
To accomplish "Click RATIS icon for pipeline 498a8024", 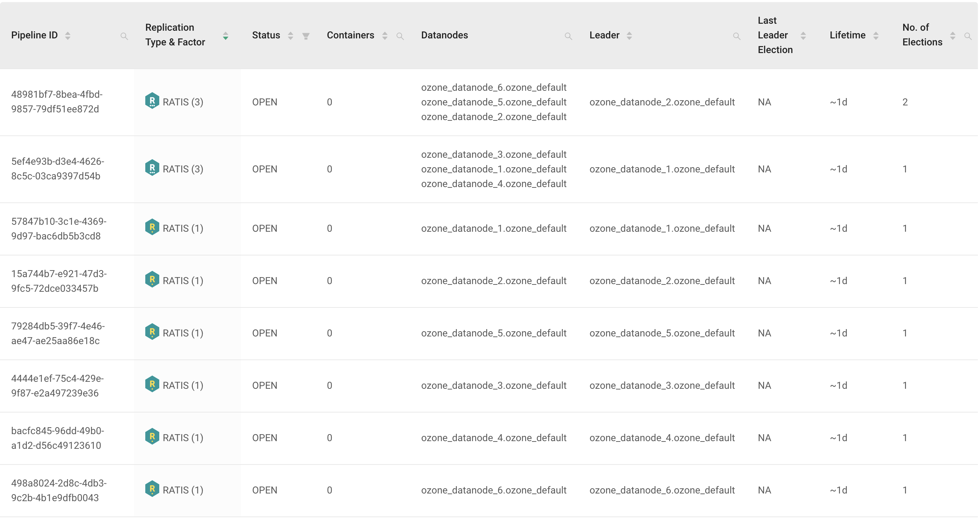I will 152,489.
